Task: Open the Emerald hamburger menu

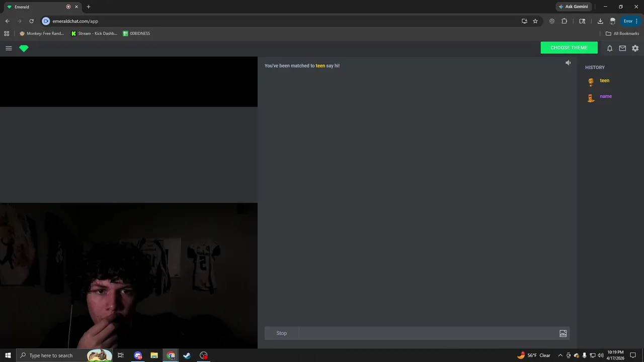Action: coord(9,48)
